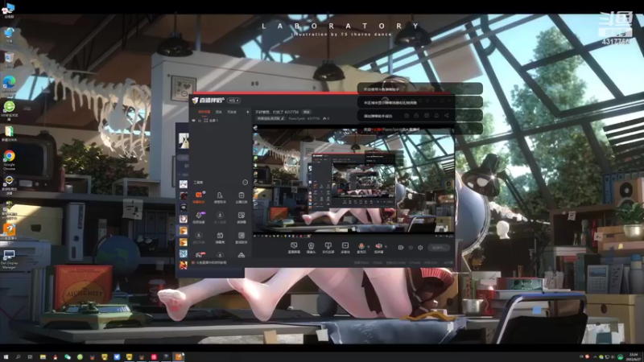Toggle the lock on 全屏1 source
644x362 pixels.
[x=200, y=120]
